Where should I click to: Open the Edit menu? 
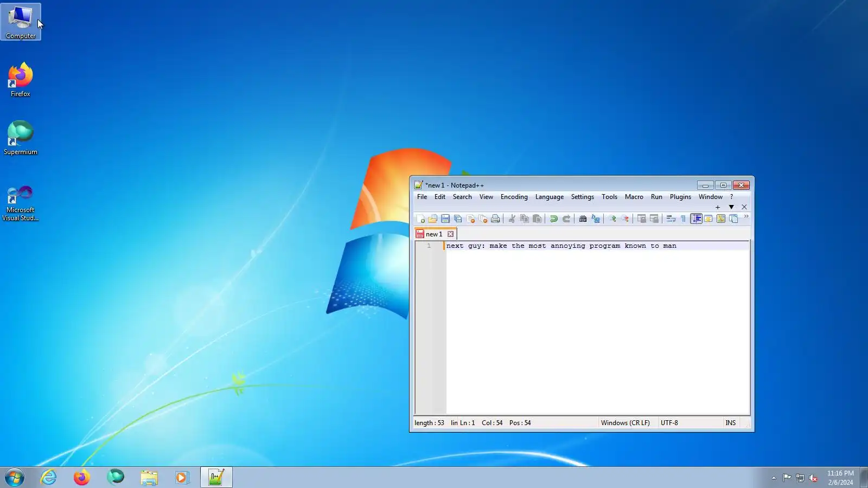click(x=440, y=197)
